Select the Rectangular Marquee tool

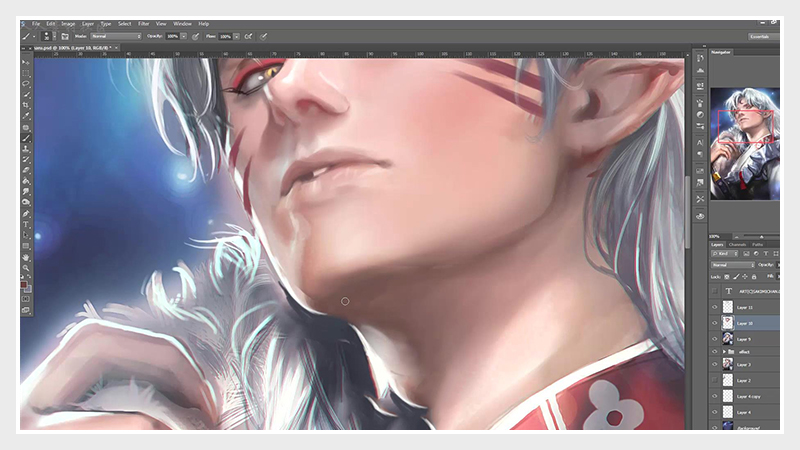(x=26, y=73)
